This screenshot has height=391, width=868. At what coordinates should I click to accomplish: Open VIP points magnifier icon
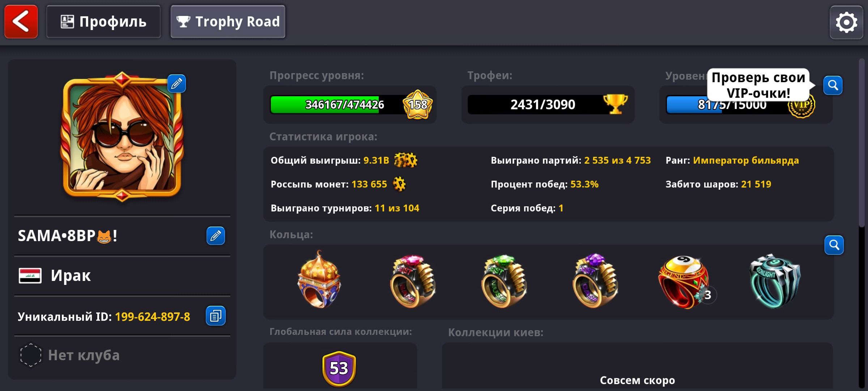click(x=833, y=85)
